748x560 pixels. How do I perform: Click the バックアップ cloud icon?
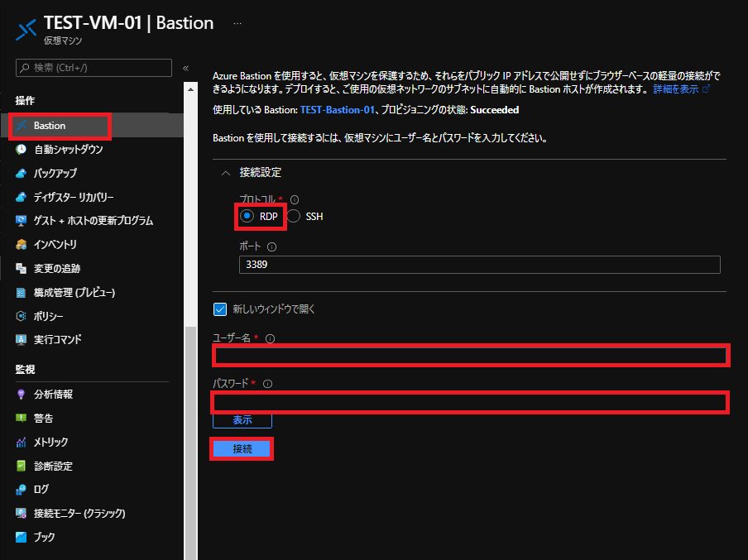[x=21, y=173]
